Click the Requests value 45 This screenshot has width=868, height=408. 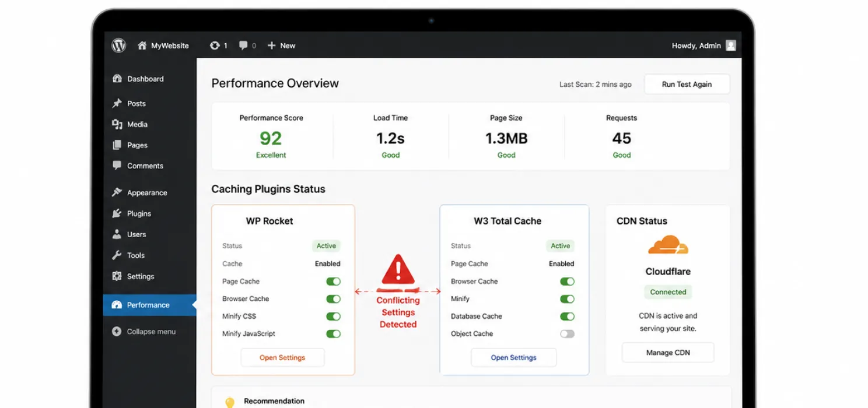point(622,138)
